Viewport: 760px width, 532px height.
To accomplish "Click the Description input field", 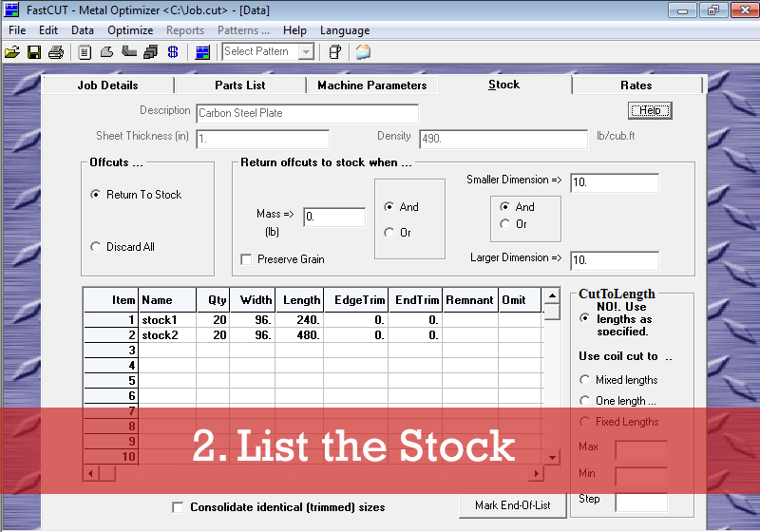I will [307, 113].
